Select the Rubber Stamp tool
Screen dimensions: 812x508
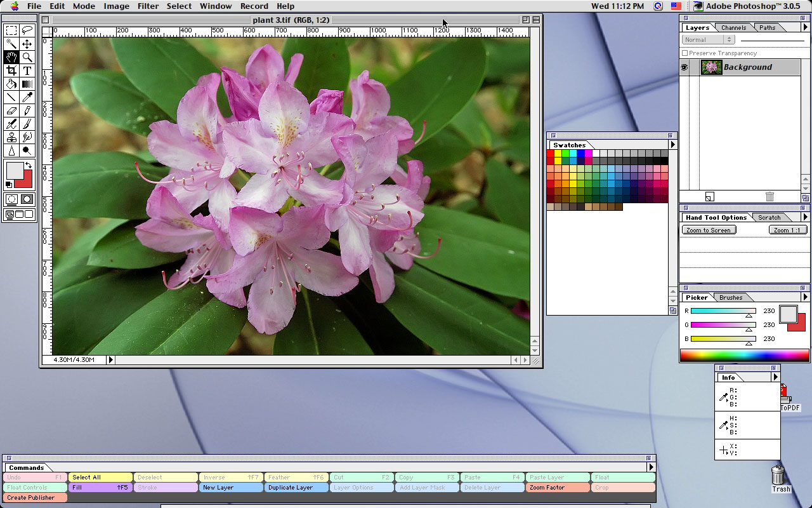pyautogui.click(x=11, y=137)
